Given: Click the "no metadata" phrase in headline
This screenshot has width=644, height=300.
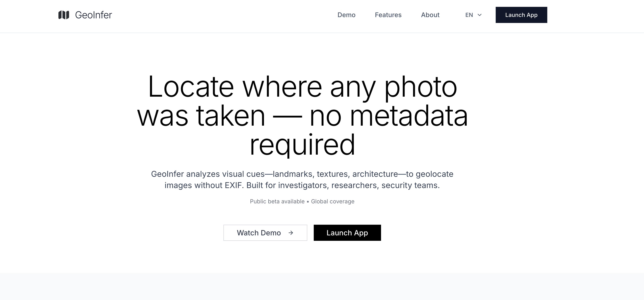Looking at the screenshot, I should pos(388,116).
